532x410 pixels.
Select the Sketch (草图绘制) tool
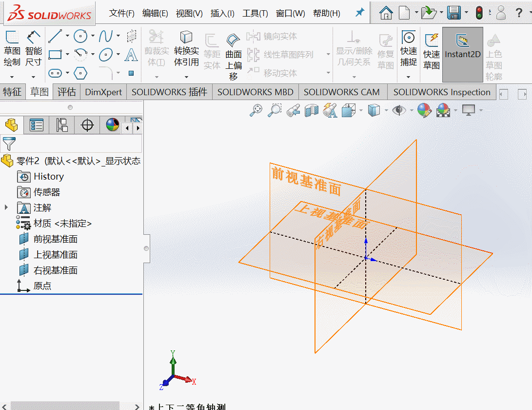coord(12,48)
